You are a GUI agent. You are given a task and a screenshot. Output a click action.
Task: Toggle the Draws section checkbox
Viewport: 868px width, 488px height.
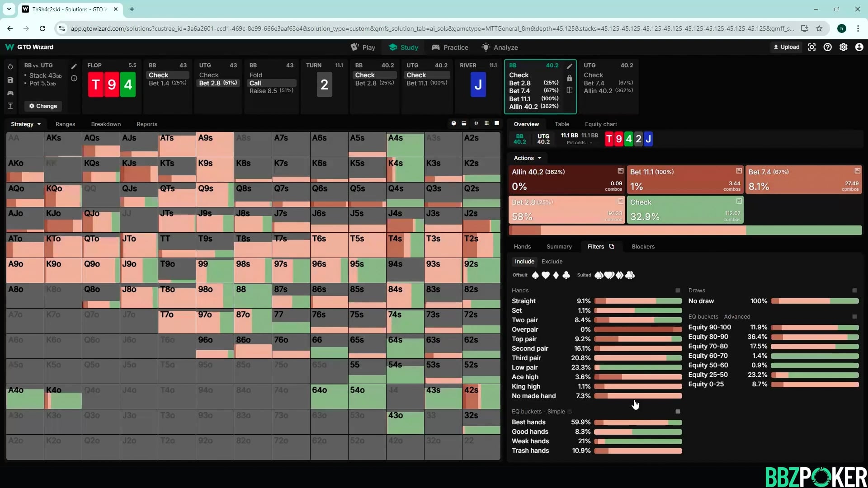[854, 291]
